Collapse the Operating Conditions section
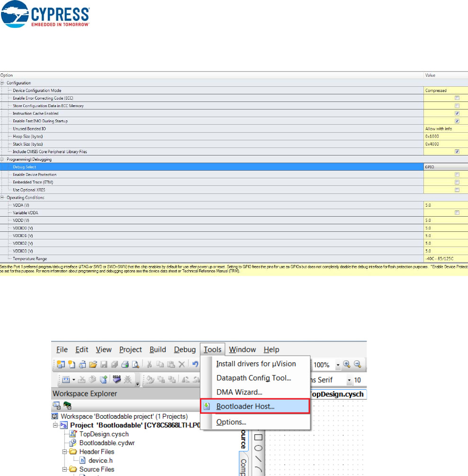 (x=2, y=197)
